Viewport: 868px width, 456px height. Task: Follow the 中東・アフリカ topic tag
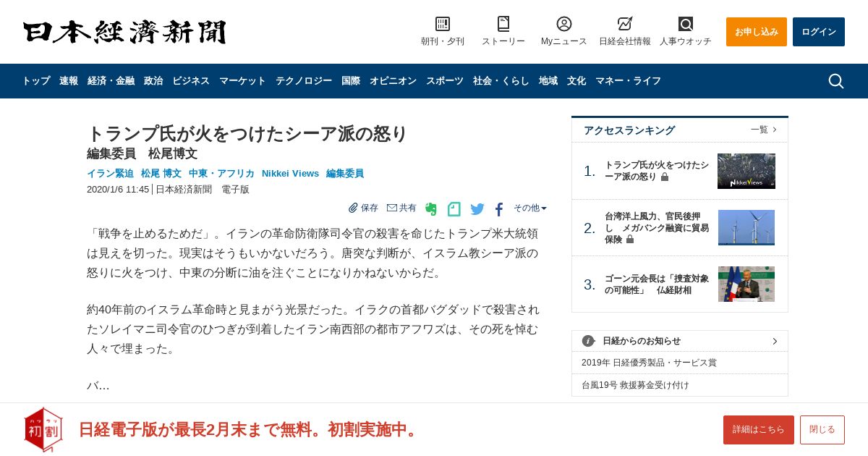pyautogui.click(x=221, y=174)
